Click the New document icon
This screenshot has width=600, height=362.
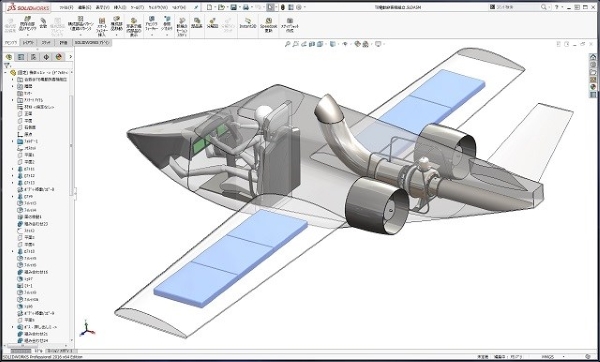[x=209, y=7]
